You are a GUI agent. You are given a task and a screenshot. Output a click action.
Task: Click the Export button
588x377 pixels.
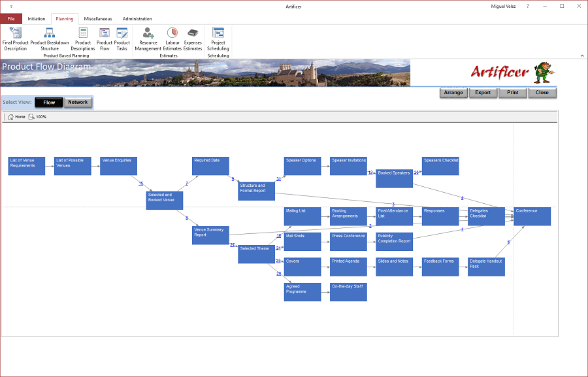click(x=483, y=93)
